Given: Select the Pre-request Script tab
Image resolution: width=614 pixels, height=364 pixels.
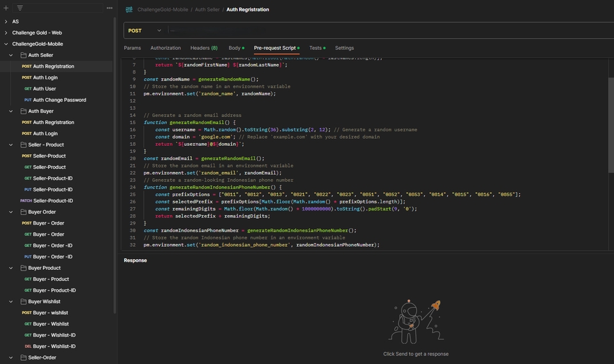Looking at the screenshot, I should (276, 48).
